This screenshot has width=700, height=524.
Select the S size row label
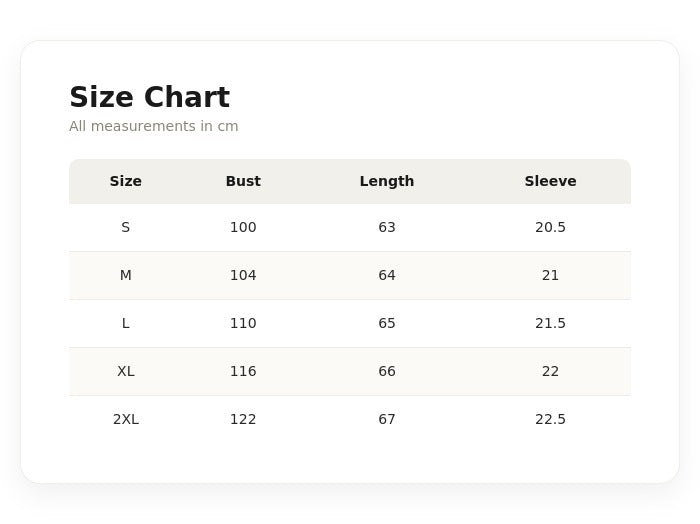coord(125,228)
